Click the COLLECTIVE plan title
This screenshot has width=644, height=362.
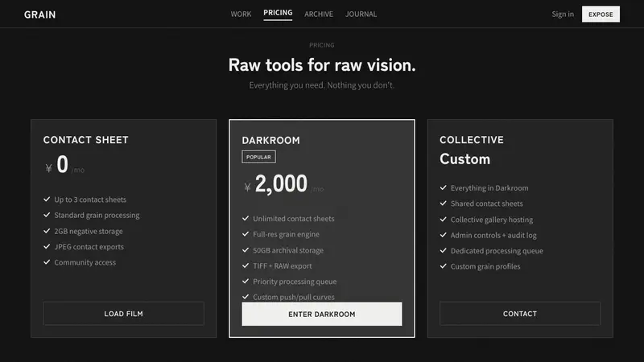472,140
